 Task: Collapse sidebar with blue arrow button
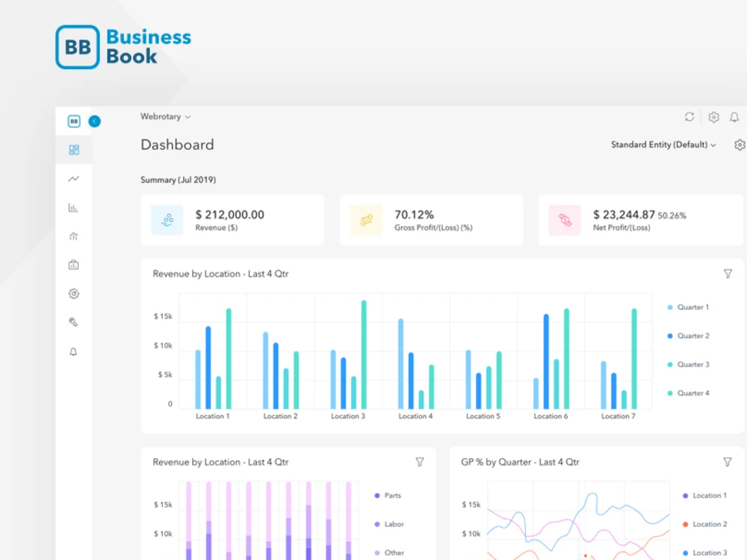pos(95,122)
